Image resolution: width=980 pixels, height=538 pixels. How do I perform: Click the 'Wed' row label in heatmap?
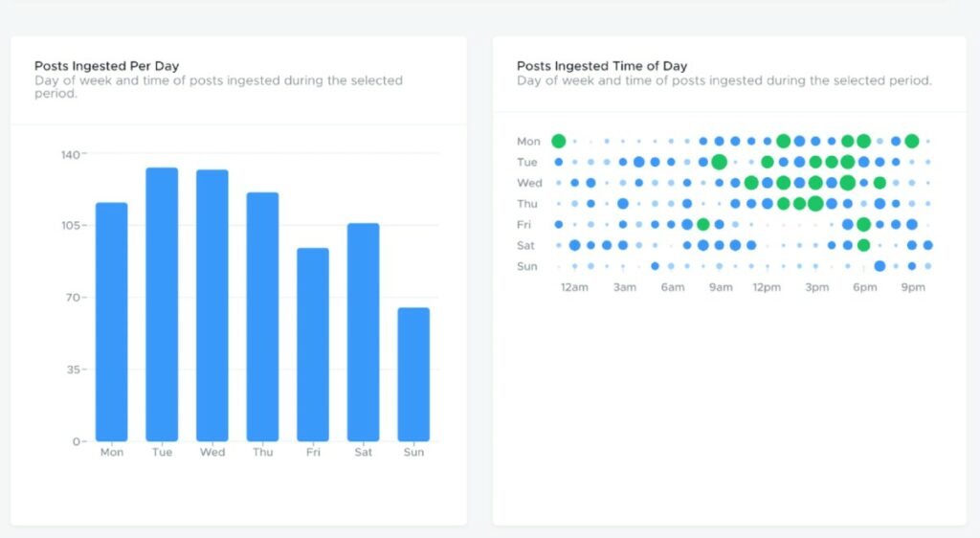[529, 183]
